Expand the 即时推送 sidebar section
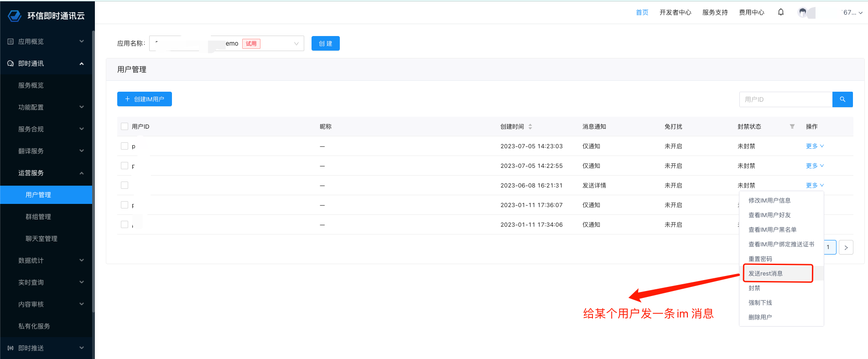 (x=82, y=348)
